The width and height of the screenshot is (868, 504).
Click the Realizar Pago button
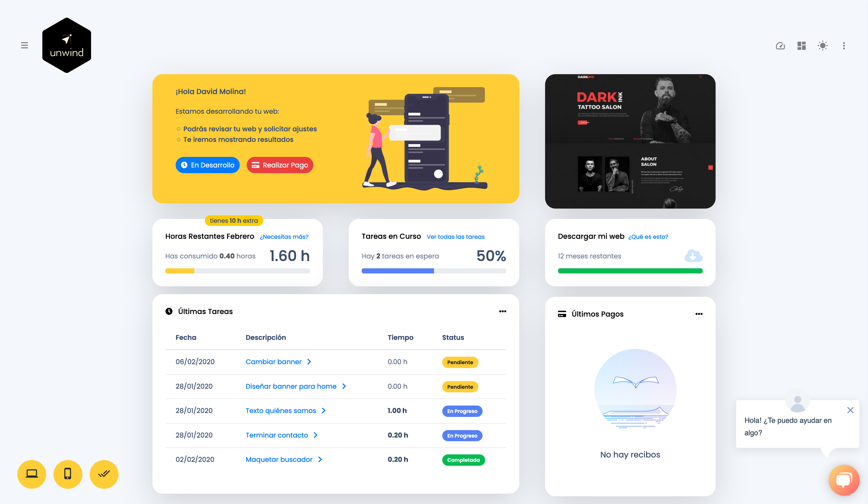(280, 165)
